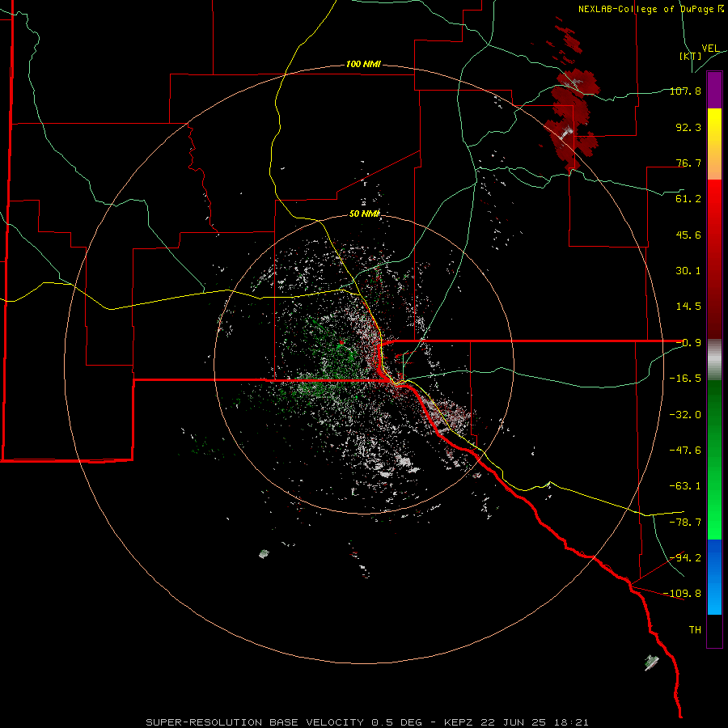Click the 14.5 velocity scale value

point(688,307)
